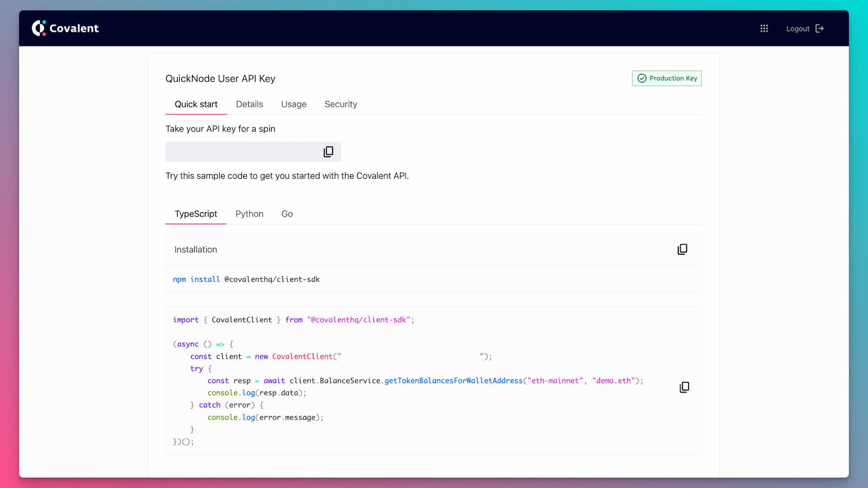The width and height of the screenshot is (868, 488).
Task: Switch to the Details tab
Action: click(x=249, y=104)
